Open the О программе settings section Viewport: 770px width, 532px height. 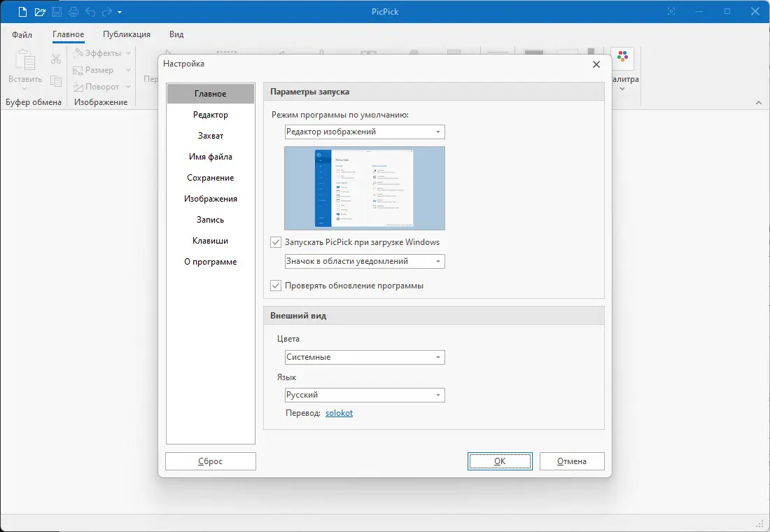(x=210, y=262)
